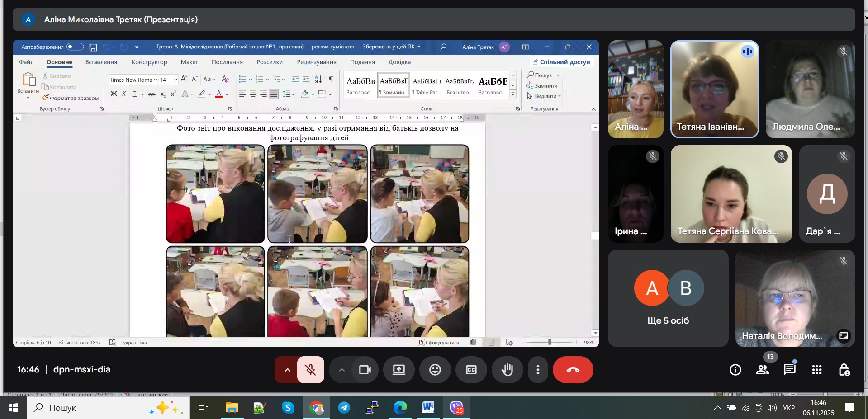Toggle the camera on or off
The height and width of the screenshot is (419, 868).
tap(365, 370)
